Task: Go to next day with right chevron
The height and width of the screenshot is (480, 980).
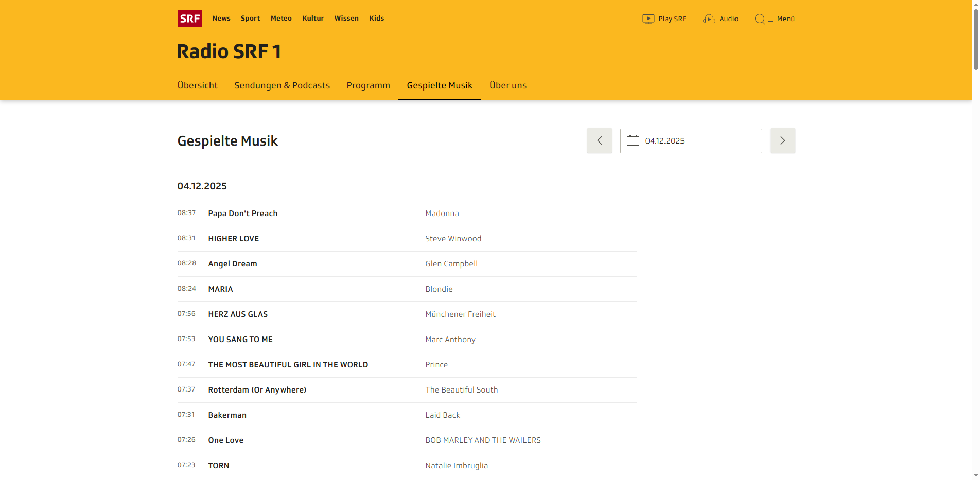Action: 782,140
